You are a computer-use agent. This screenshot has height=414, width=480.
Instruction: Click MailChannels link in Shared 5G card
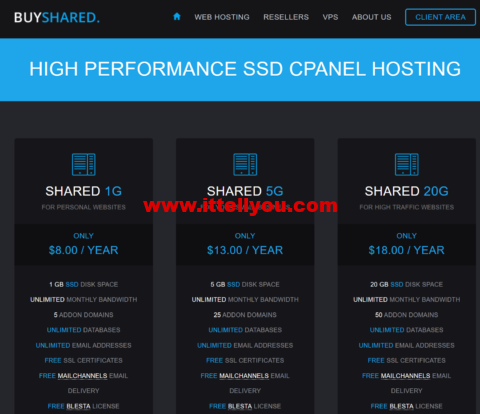coord(244,376)
